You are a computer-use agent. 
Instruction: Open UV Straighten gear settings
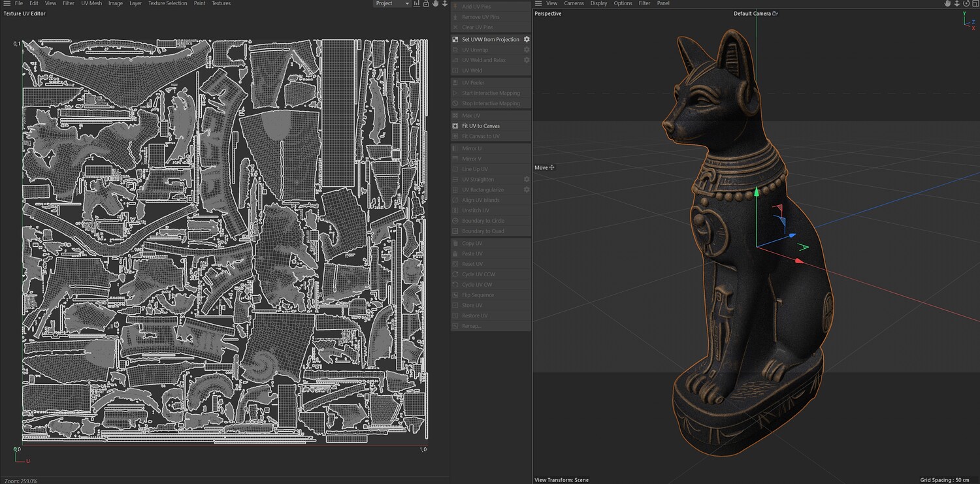tap(527, 180)
